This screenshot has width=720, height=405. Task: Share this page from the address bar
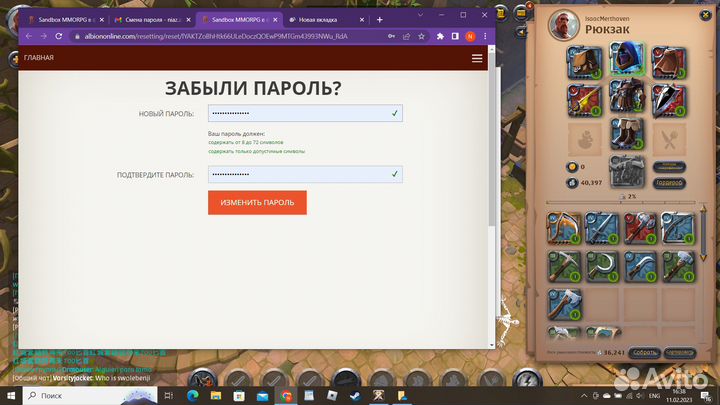[x=406, y=36]
